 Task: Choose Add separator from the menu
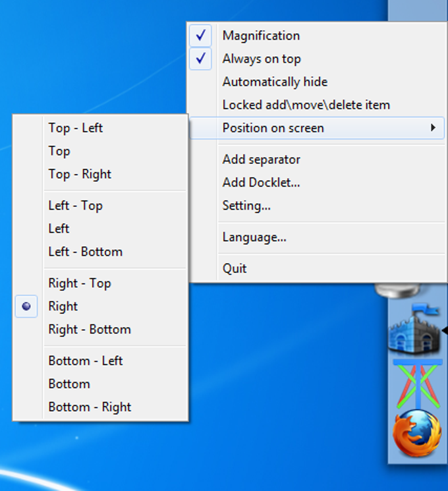[x=316, y=159]
